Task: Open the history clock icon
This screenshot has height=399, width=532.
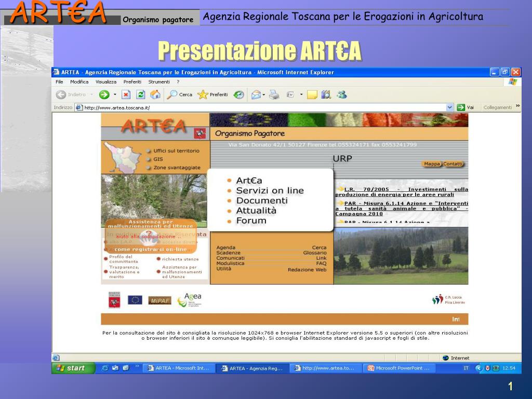Action: [239, 95]
